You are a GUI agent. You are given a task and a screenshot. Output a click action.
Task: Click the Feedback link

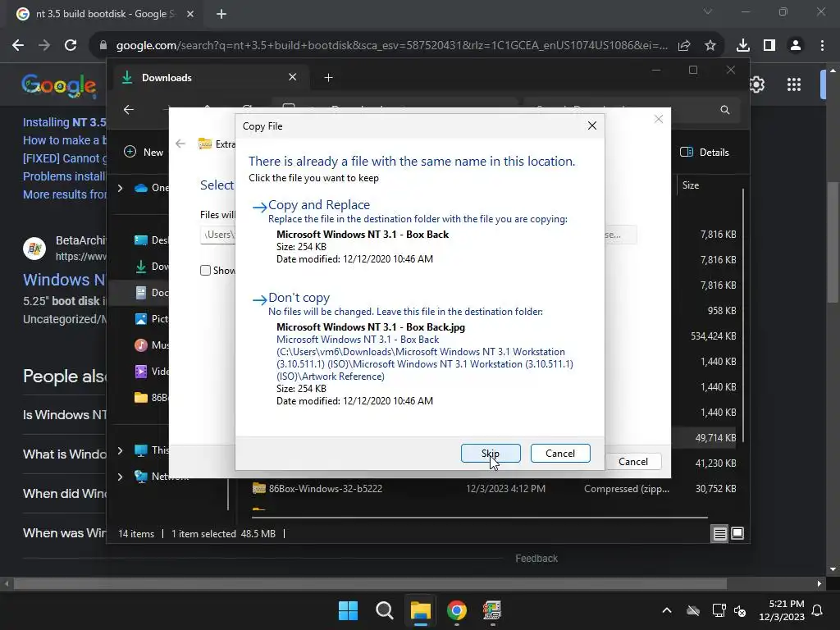(x=536, y=558)
